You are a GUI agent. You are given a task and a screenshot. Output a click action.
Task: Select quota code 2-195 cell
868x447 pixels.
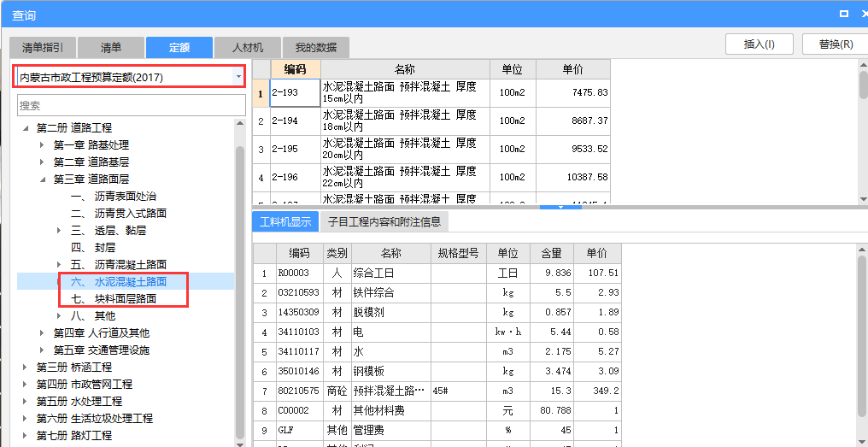pos(295,150)
